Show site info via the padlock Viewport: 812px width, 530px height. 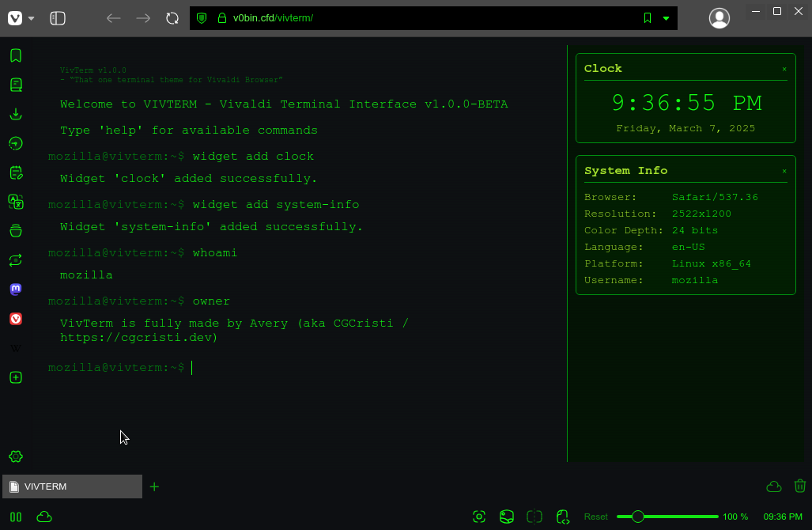222,18
